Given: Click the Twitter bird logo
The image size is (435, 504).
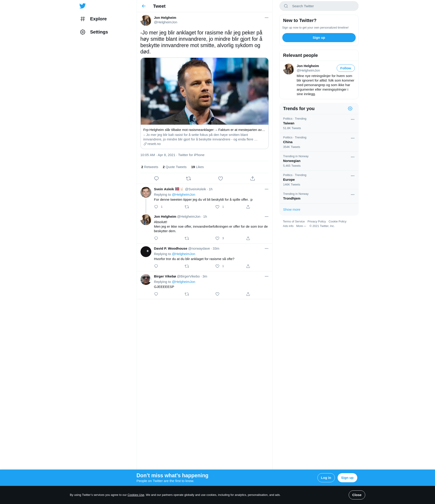Looking at the screenshot, I should pyautogui.click(x=82, y=6).
